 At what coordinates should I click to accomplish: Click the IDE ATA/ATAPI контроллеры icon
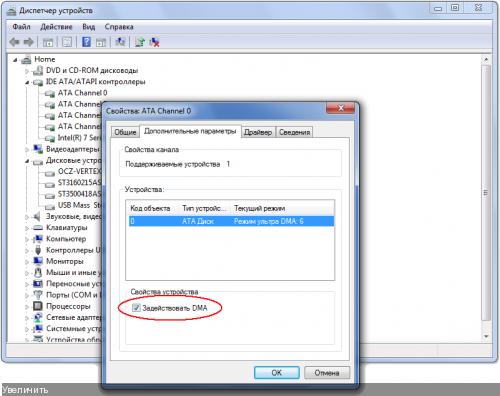38,82
